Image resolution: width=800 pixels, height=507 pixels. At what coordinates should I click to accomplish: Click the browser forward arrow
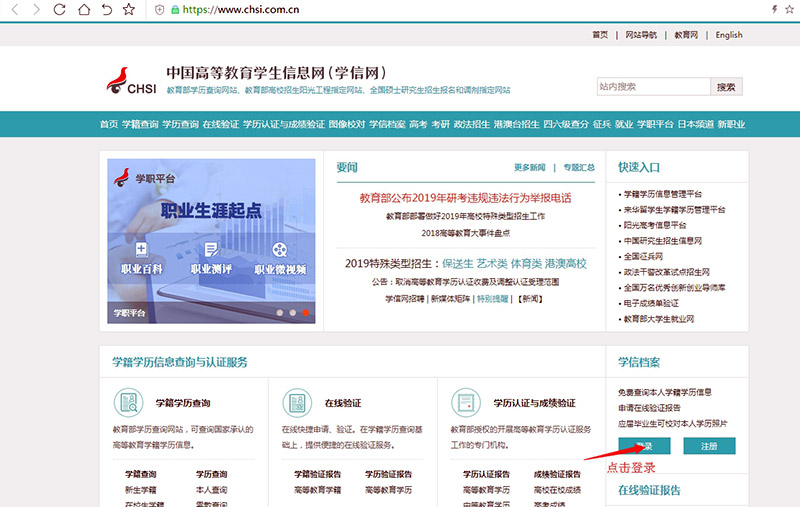point(36,9)
